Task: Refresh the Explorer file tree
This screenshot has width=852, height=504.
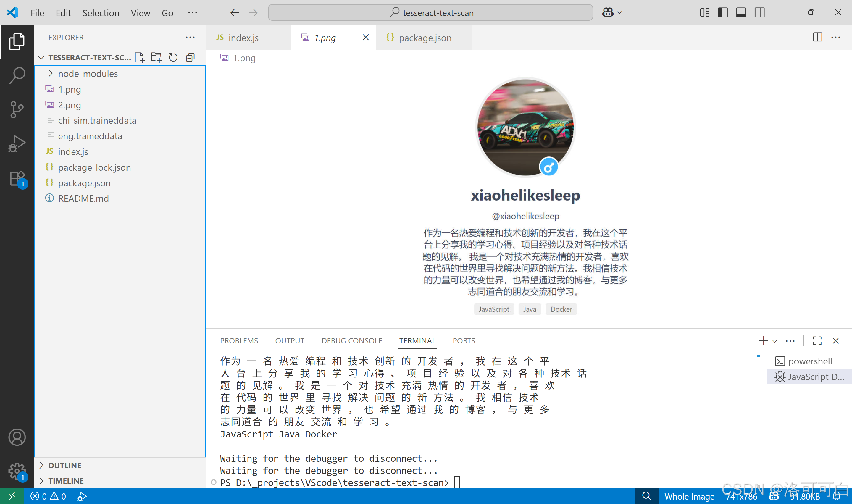Action: tap(173, 57)
